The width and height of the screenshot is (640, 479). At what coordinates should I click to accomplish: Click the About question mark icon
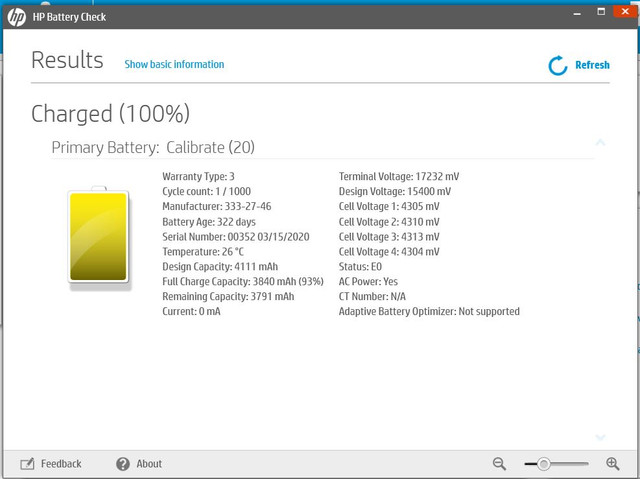pyautogui.click(x=123, y=464)
